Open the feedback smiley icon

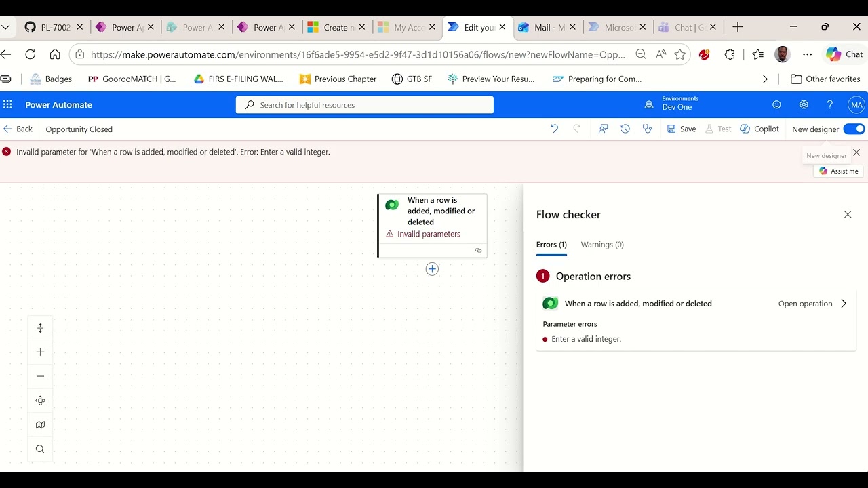pyautogui.click(x=776, y=104)
